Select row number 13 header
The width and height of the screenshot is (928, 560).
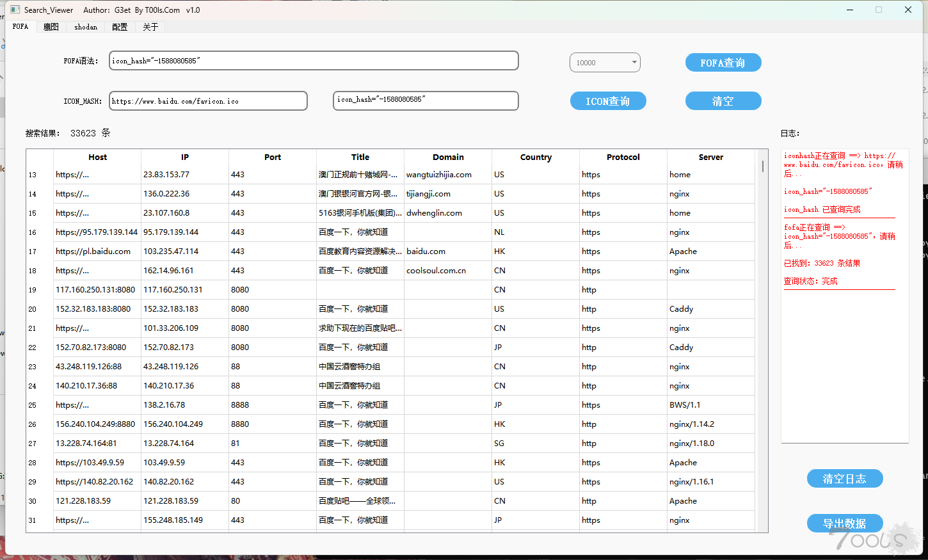[40, 175]
